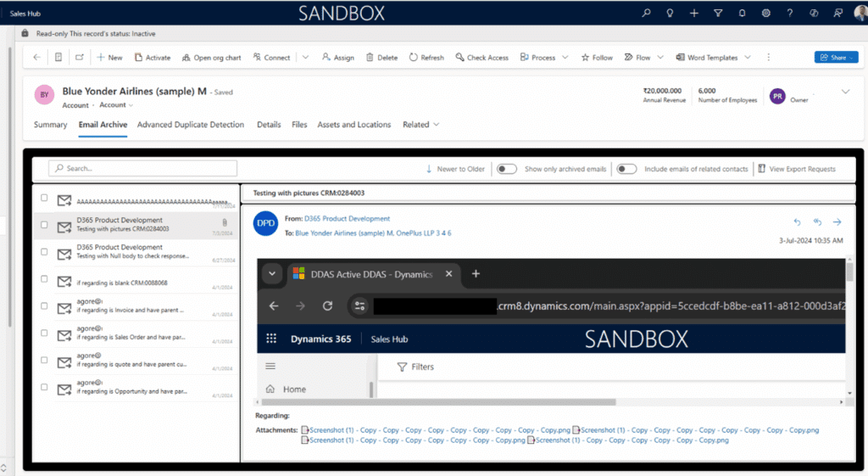This screenshot has width=868, height=476.
Task: Check the 'regarding is quote' email checkbox
Action: click(44, 361)
